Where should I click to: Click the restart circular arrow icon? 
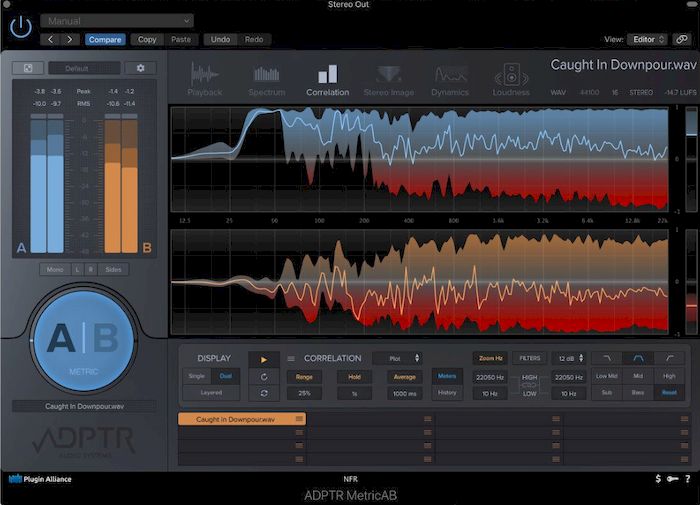click(x=264, y=376)
